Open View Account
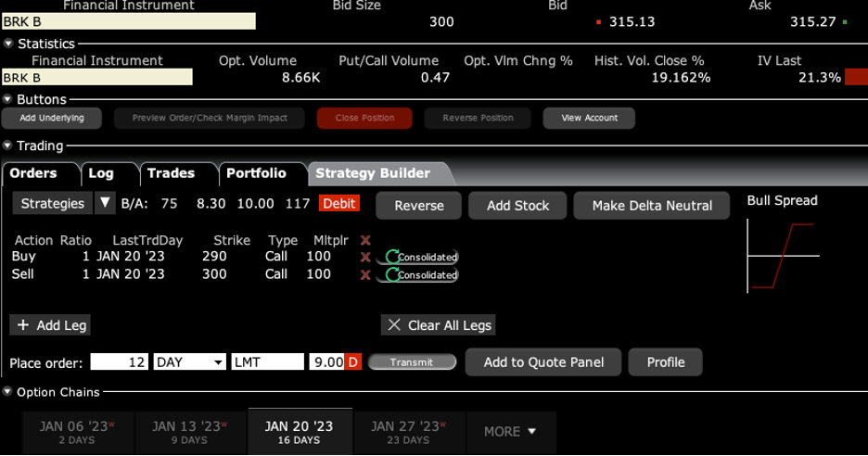 (x=589, y=118)
